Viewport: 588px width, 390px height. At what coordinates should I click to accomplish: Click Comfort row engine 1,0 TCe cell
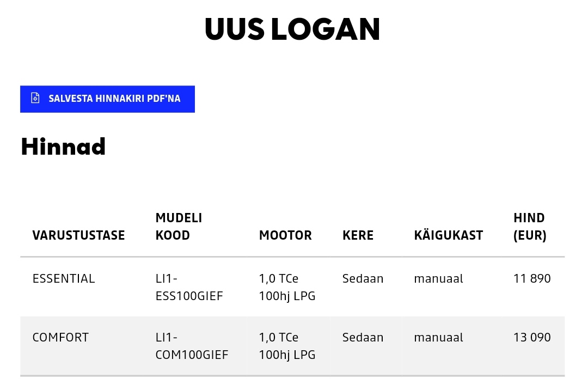287,346
